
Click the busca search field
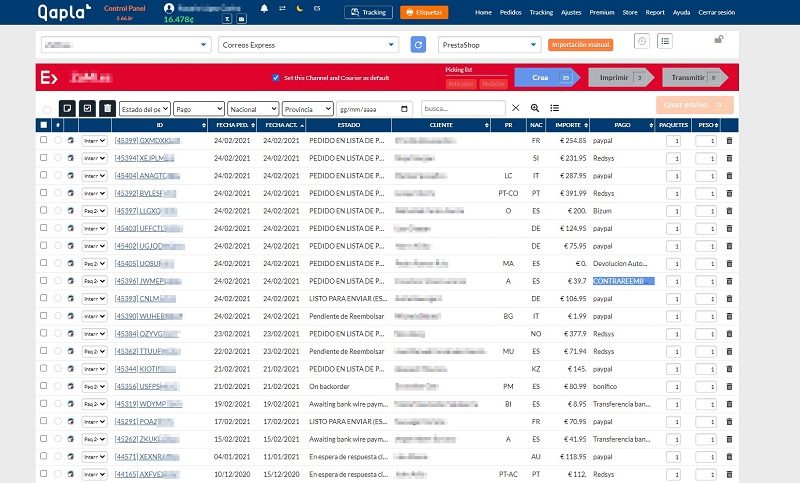(x=463, y=108)
